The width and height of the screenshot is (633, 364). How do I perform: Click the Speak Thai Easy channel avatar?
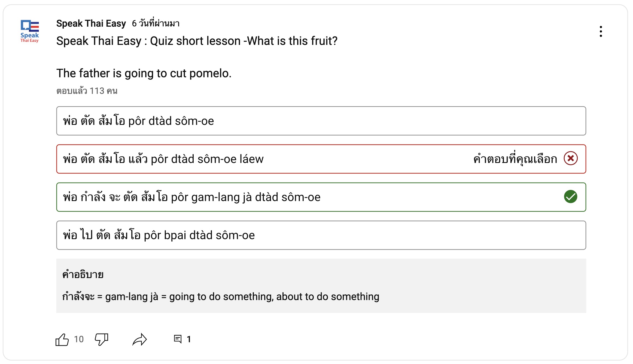pyautogui.click(x=30, y=31)
